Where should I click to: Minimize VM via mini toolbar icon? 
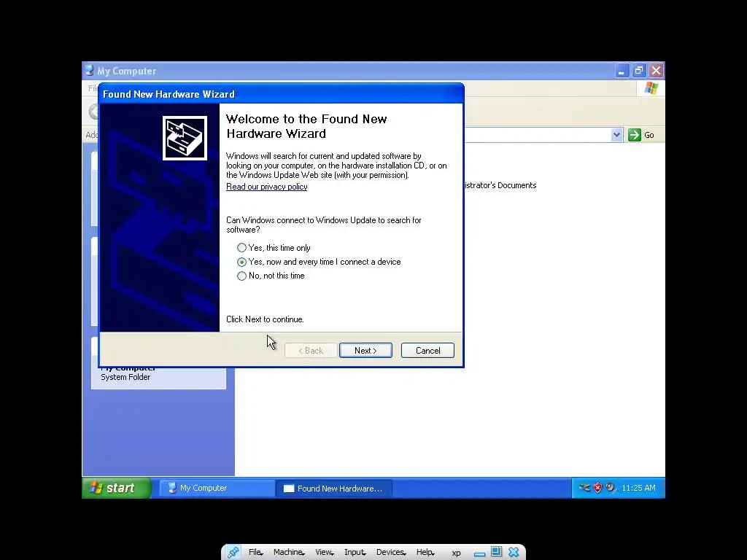click(480, 553)
